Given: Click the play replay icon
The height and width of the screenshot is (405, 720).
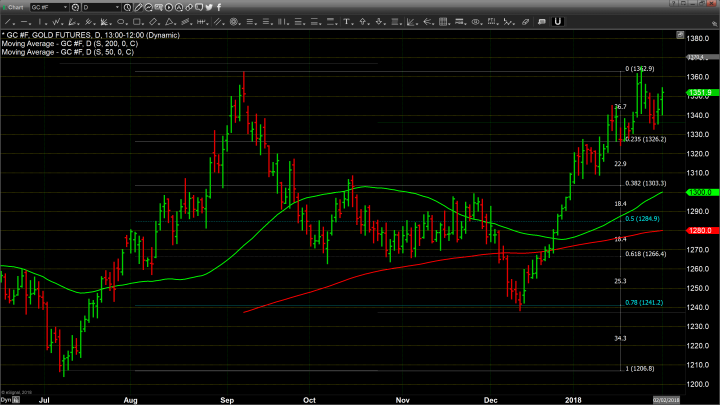Looking at the screenshot, I should click(x=169, y=7).
